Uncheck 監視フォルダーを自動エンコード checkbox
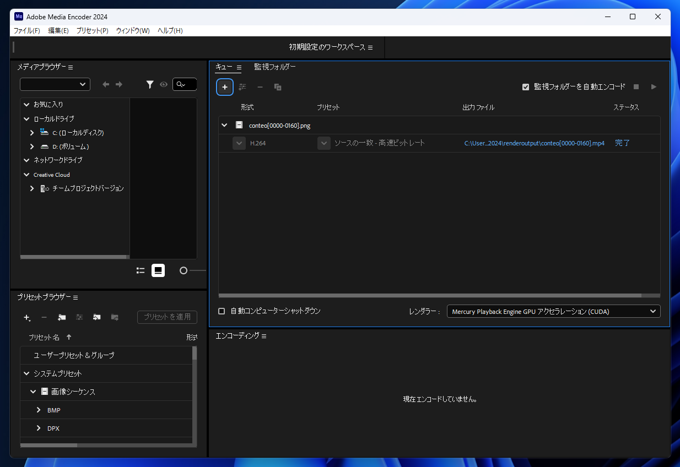 526,87
